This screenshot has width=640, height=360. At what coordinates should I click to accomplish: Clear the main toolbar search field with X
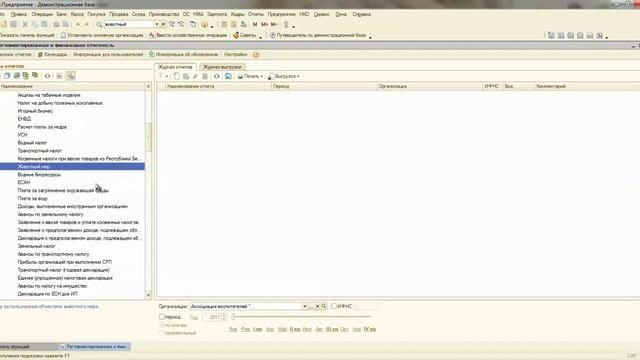163,24
